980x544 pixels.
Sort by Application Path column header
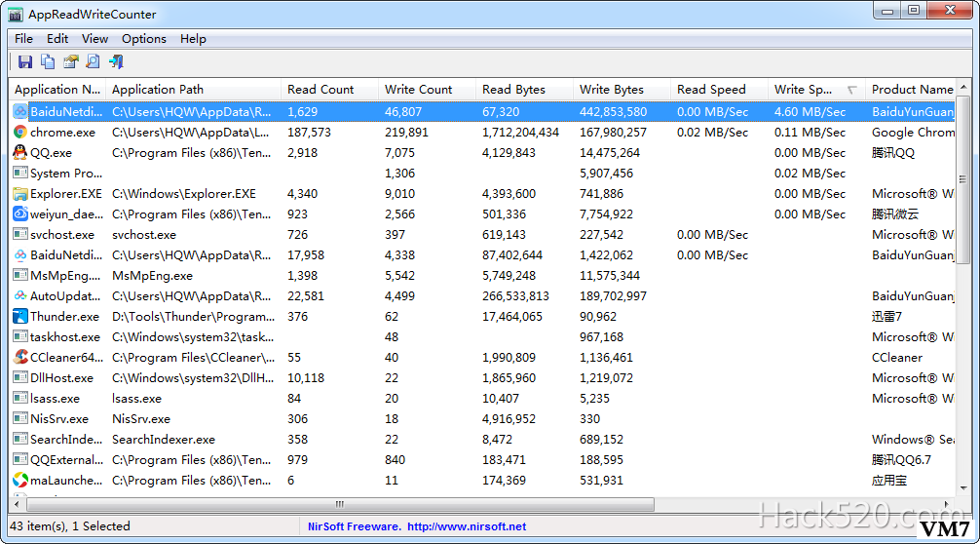coord(193,90)
